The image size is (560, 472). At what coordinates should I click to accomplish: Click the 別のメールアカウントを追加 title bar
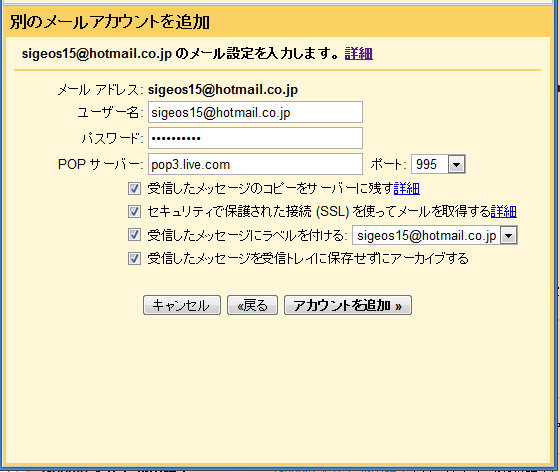coord(277,22)
